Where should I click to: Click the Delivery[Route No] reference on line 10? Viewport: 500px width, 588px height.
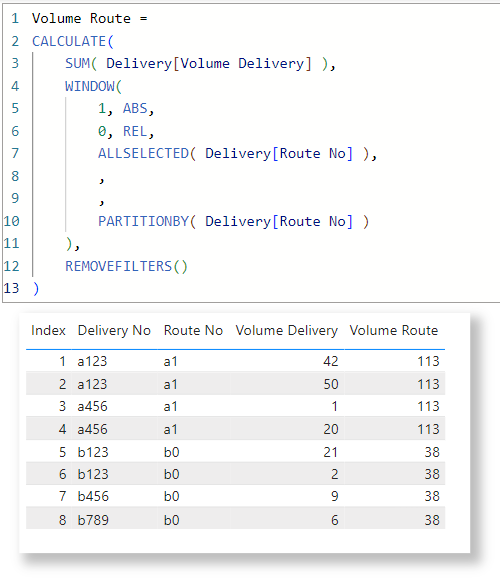tap(279, 221)
